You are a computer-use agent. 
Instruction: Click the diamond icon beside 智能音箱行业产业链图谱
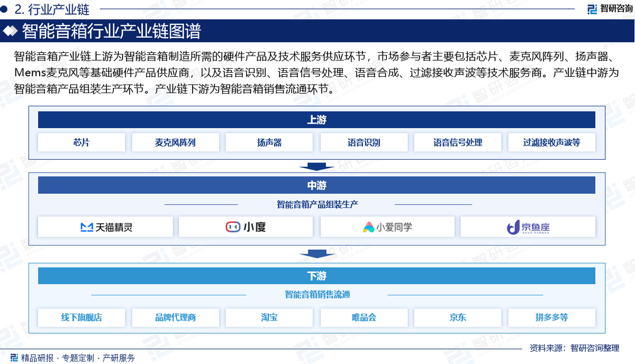(x=11, y=31)
